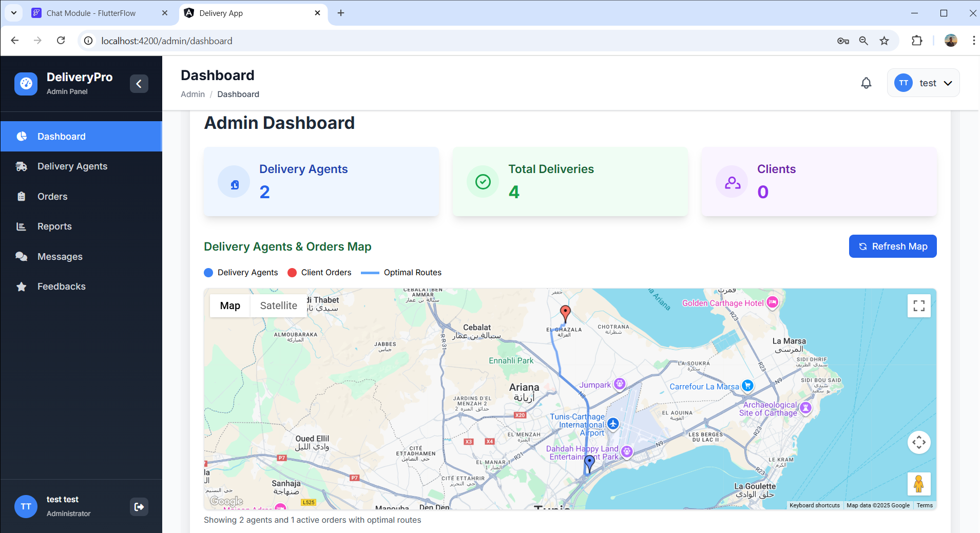Collapse the sidebar with the chevron button
The image size is (980, 533).
pyautogui.click(x=139, y=84)
